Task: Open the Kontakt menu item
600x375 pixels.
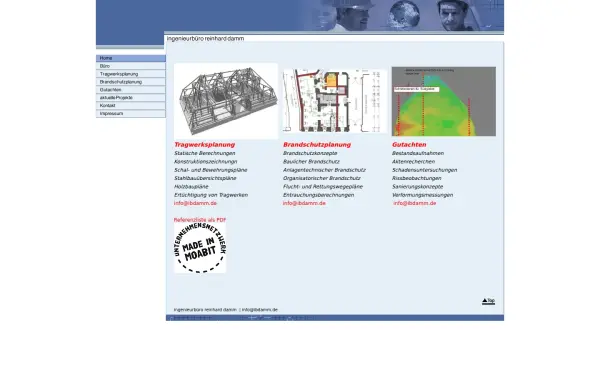Action: tap(131, 106)
